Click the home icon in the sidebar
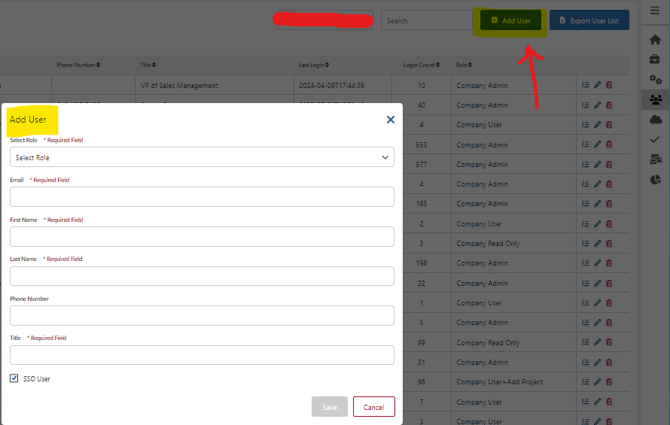The image size is (670, 425). [655, 40]
